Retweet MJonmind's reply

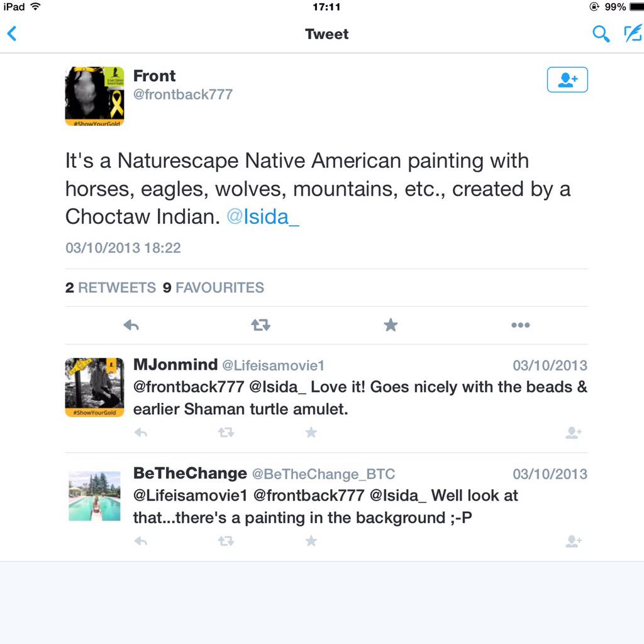coord(226,433)
